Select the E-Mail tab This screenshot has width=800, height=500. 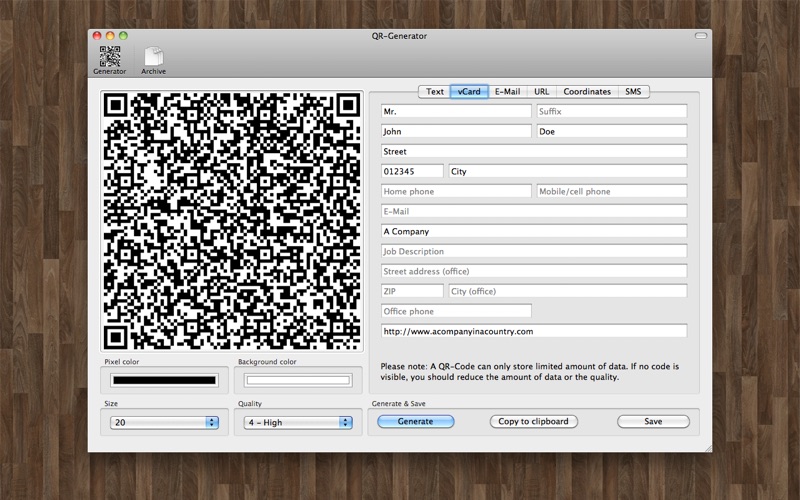[507, 92]
